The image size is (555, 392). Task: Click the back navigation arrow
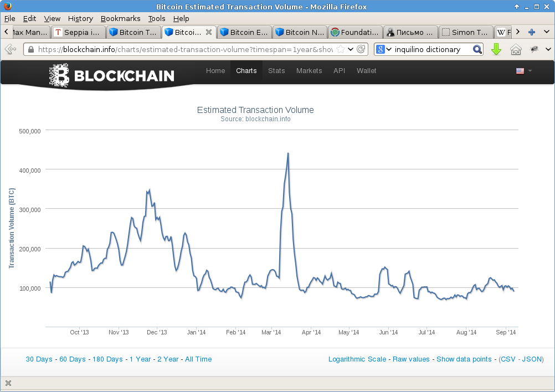click(10, 49)
